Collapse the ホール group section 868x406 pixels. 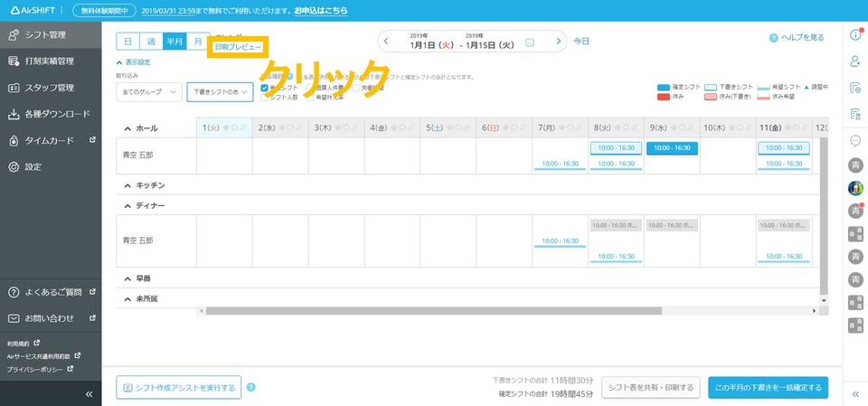click(127, 128)
